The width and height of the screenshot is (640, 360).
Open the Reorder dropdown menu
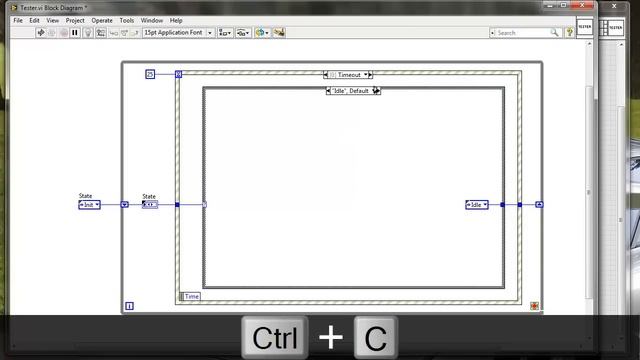tap(262, 33)
